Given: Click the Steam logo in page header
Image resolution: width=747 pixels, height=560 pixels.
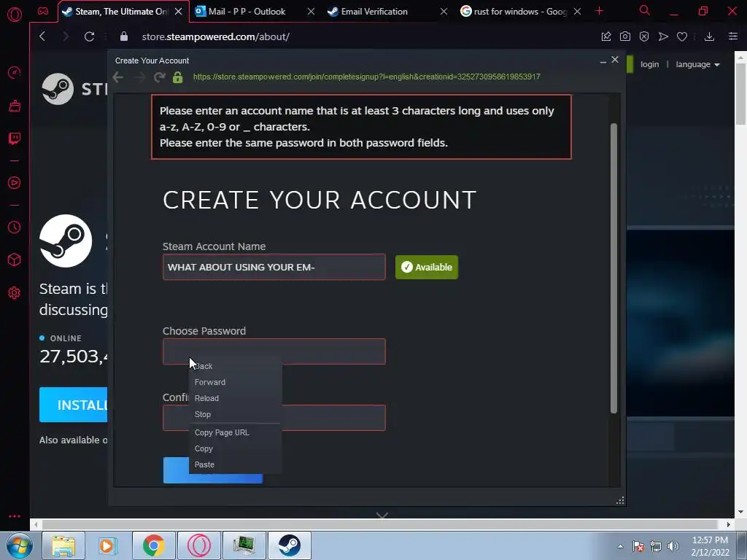Looking at the screenshot, I should coord(58,89).
